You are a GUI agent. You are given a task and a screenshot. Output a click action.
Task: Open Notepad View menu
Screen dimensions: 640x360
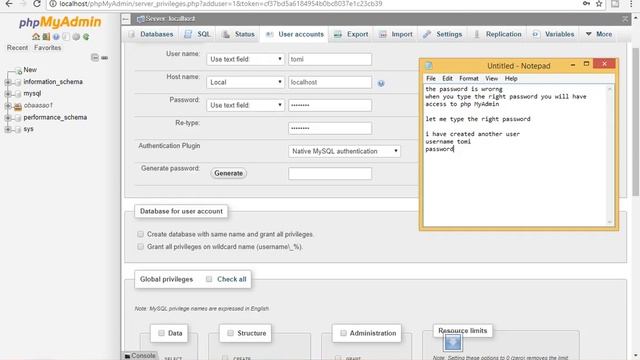click(x=491, y=78)
